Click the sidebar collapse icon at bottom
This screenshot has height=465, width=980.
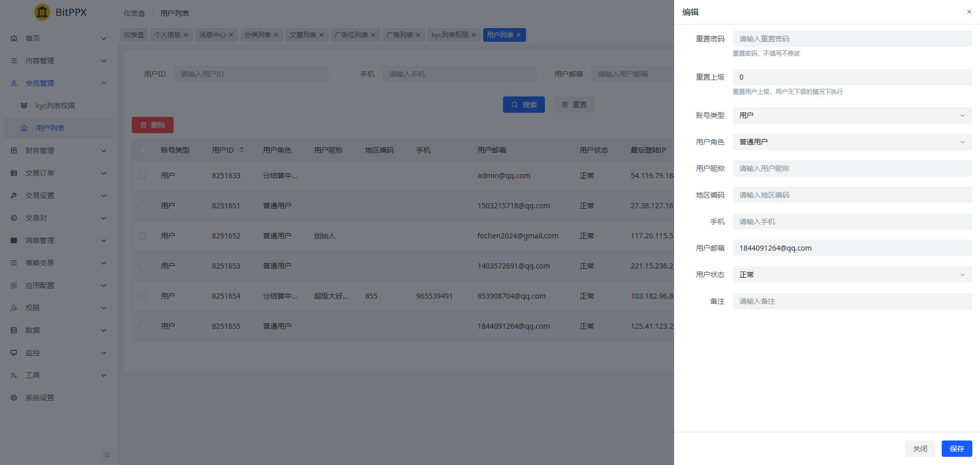107,455
